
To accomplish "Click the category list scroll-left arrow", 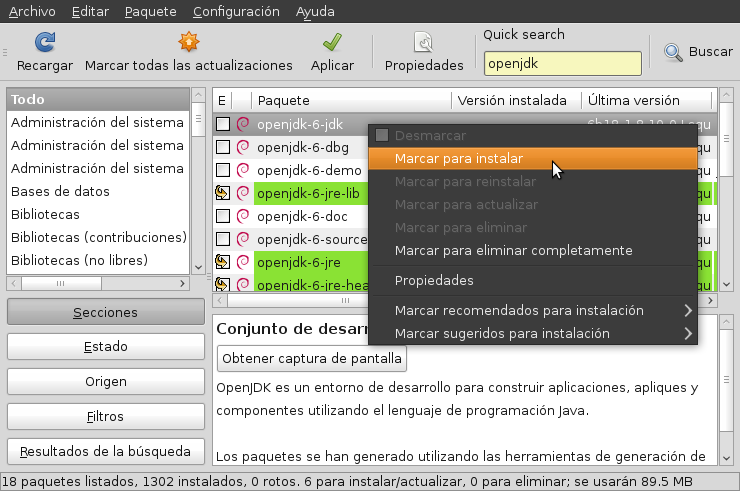I will coord(14,283).
